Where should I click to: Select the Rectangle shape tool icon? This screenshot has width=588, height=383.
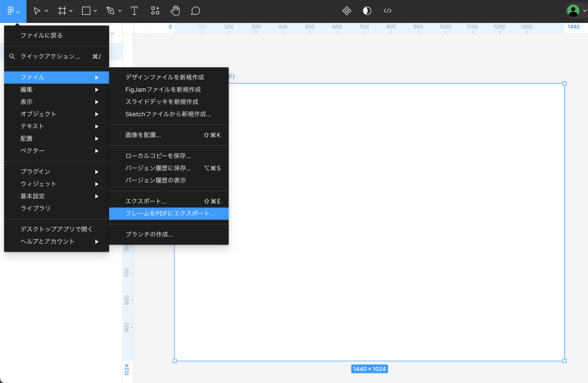[x=86, y=11]
